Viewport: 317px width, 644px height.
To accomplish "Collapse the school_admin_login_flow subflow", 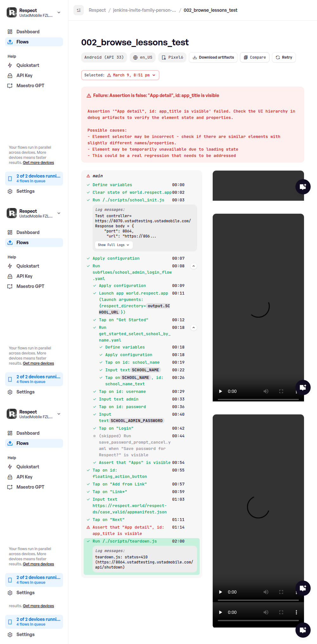I will click(x=194, y=266).
